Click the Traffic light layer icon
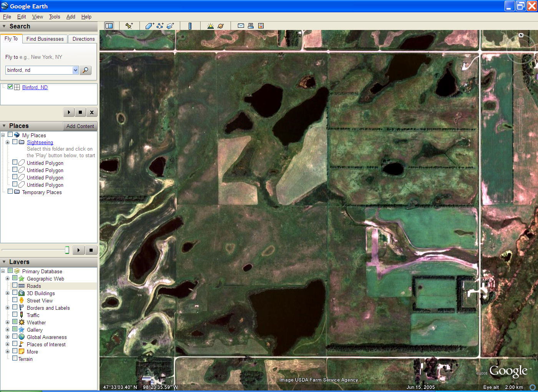 coord(22,315)
